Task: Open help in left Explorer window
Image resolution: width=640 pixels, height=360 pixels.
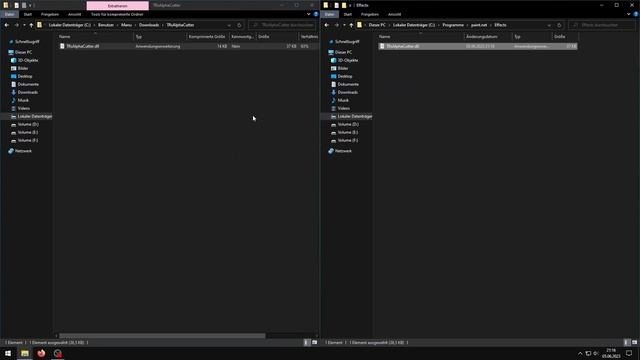Action: pos(316,14)
